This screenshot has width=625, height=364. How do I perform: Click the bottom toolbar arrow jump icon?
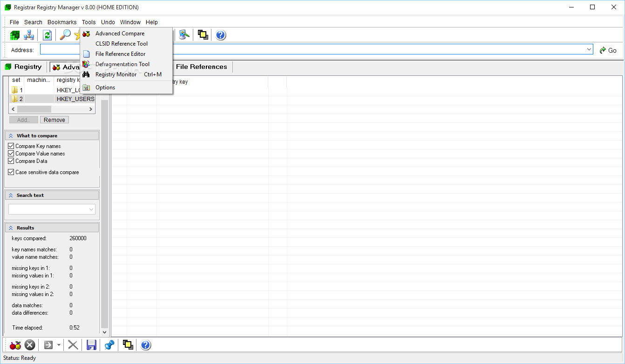[48, 345]
